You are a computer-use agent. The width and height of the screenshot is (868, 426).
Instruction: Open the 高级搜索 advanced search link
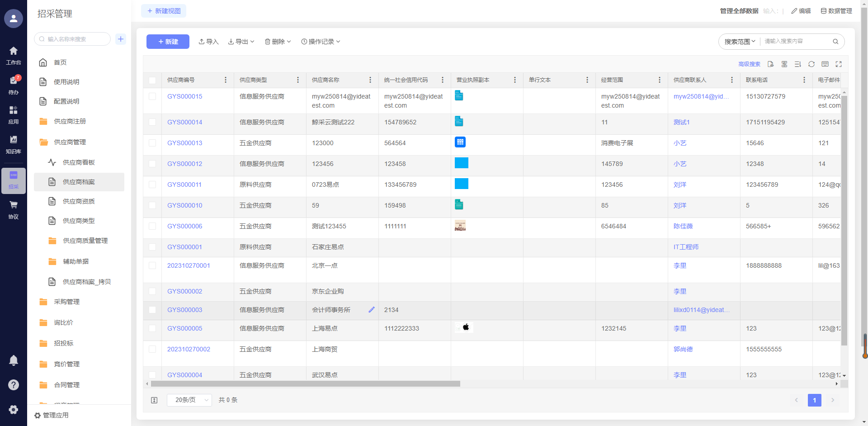click(x=749, y=64)
